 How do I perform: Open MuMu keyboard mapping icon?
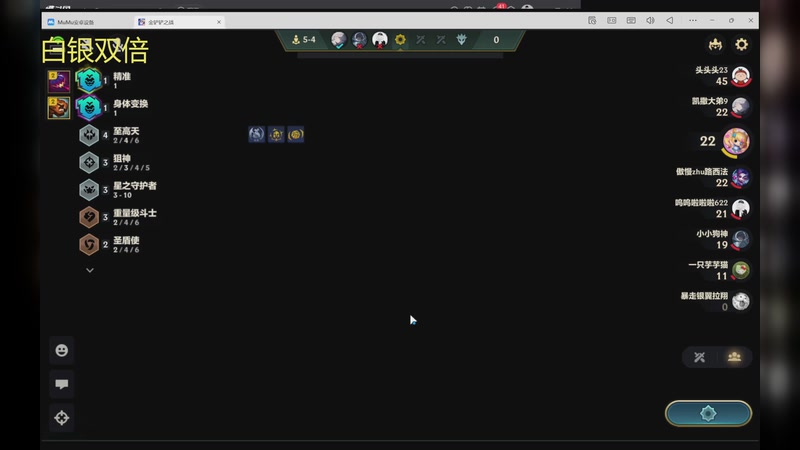tap(631, 20)
